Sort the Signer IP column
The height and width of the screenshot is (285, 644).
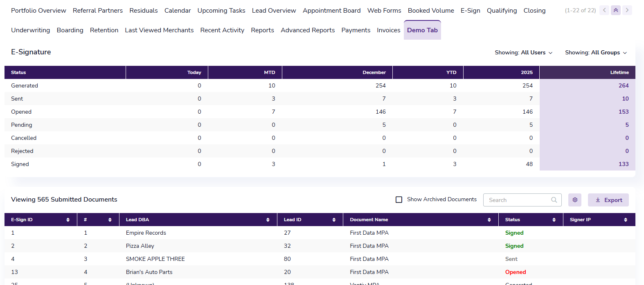(626, 220)
